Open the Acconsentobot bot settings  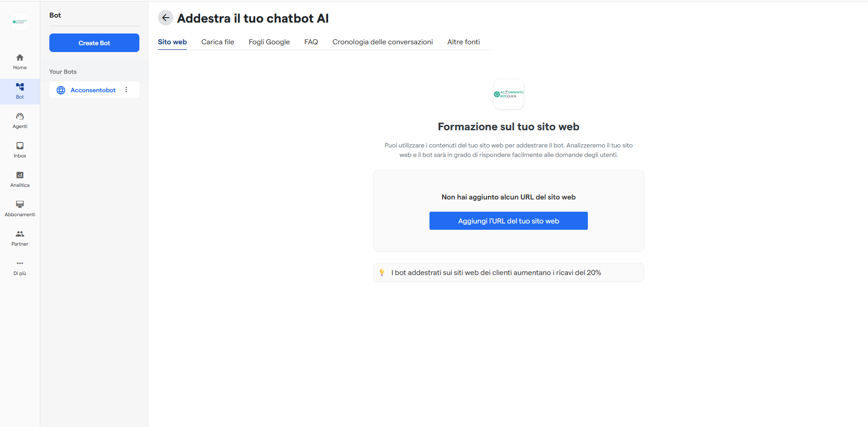93,90
